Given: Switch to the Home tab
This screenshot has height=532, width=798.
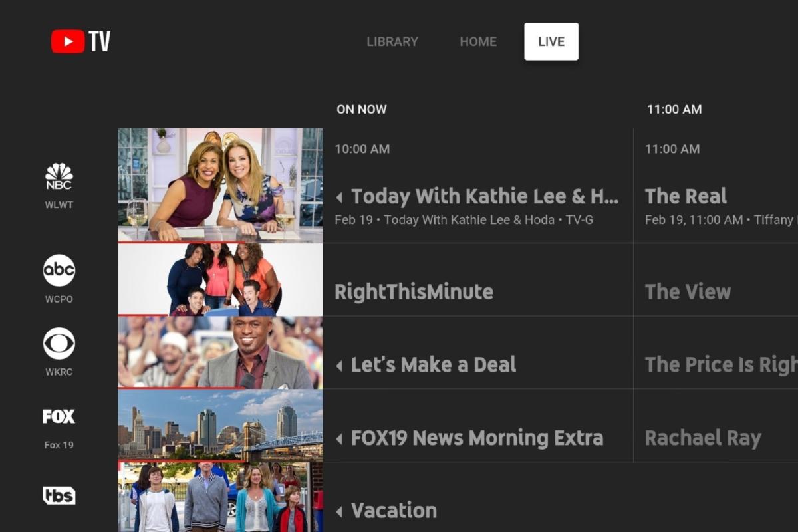Looking at the screenshot, I should [x=478, y=41].
